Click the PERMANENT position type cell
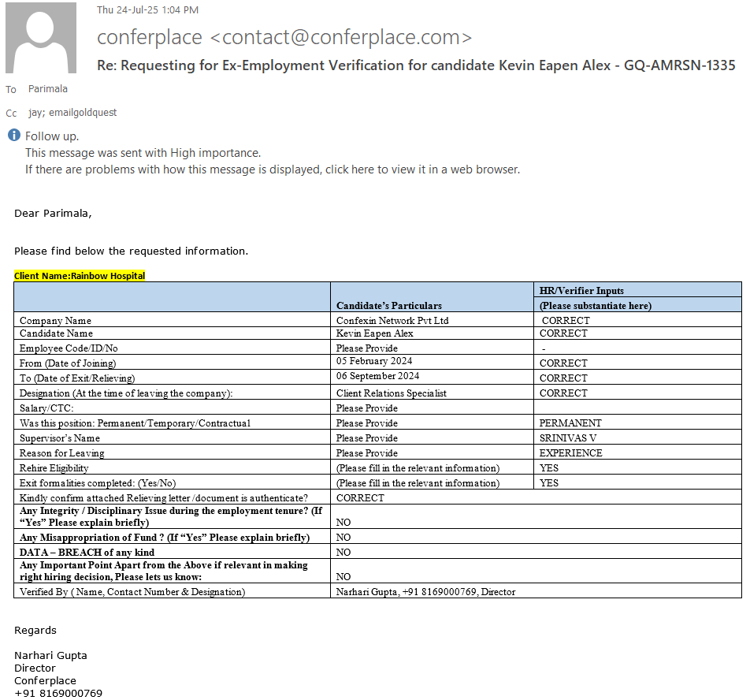 (570, 423)
